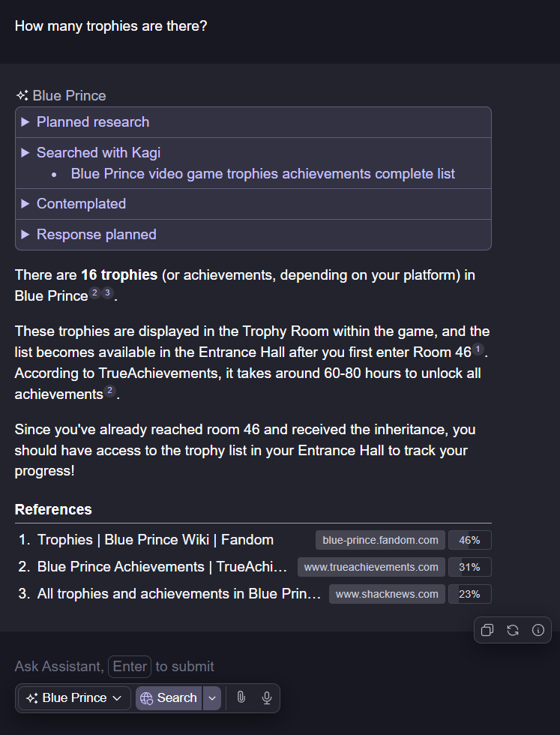Image resolution: width=560 pixels, height=735 pixels.
Task: Click the 46% relevance bar for Fandom
Action: pyautogui.click(x=469, y=540)
